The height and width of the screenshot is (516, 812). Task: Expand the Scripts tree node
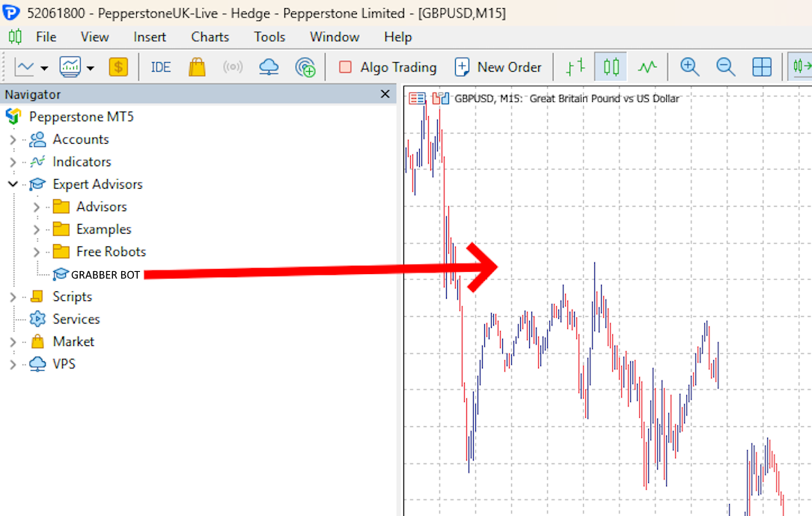click(13, 297)
